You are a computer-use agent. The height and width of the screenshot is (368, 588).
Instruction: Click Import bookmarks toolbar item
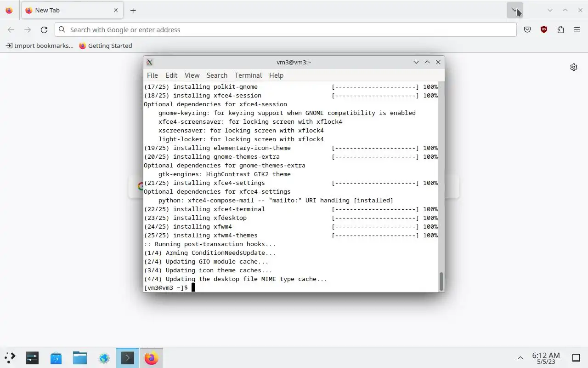tap(40, 46)
